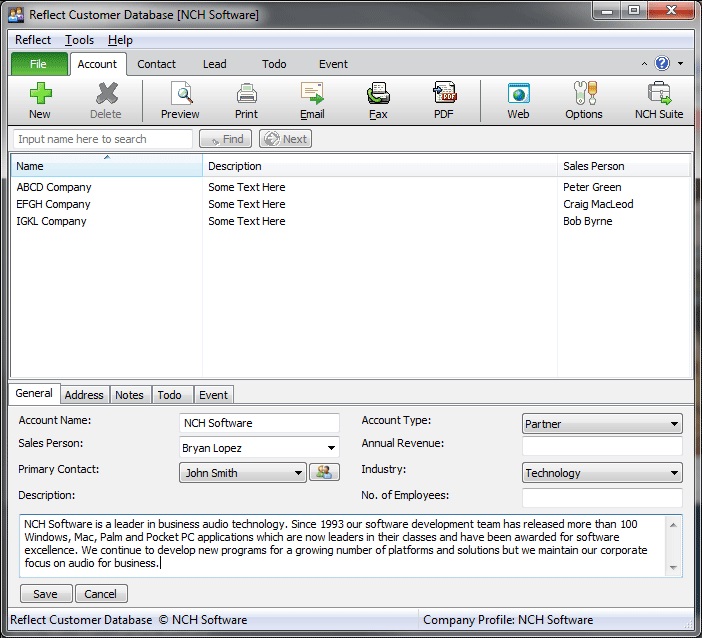702x638 pixels.
Task: Click the name search input field
Action: [x=103, y=139]
